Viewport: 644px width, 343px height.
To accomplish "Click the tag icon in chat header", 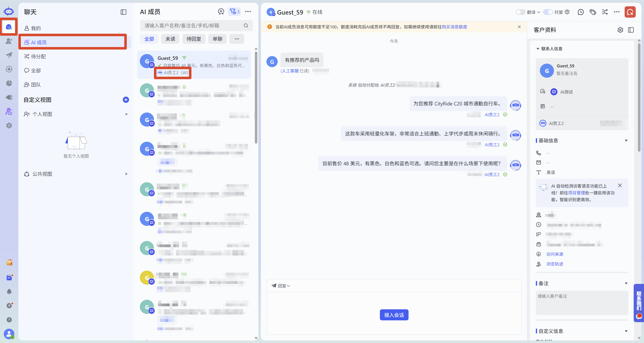I will pos(593,12).
